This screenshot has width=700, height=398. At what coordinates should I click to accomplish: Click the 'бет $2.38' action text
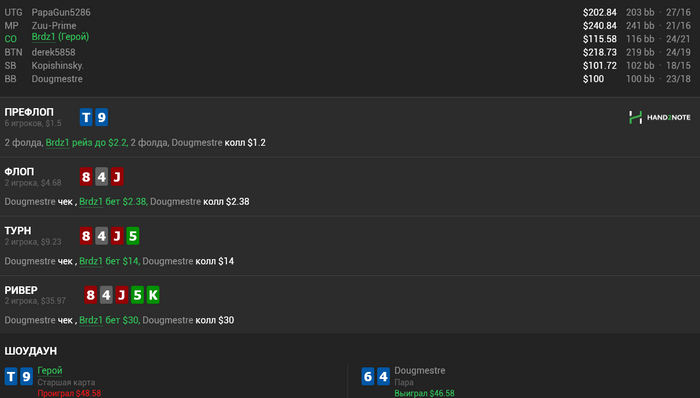tap(126, 202)
